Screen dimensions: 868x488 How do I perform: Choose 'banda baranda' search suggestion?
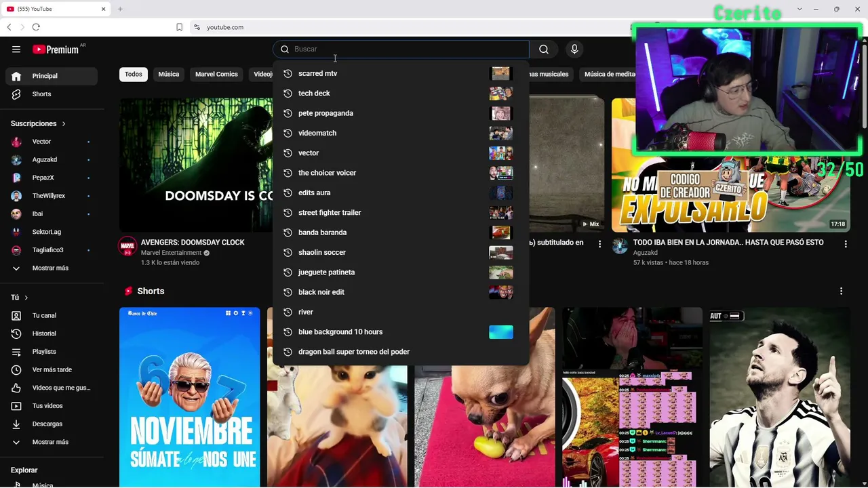click(x=401, y=232)
